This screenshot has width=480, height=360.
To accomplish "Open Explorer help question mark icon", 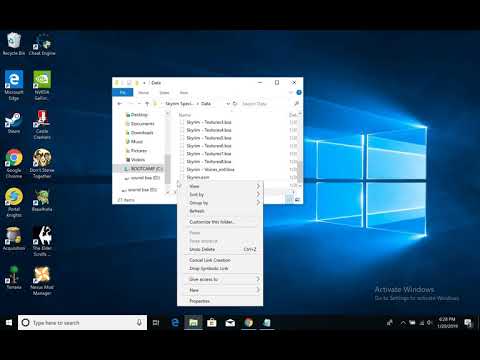I will point(299,92).
